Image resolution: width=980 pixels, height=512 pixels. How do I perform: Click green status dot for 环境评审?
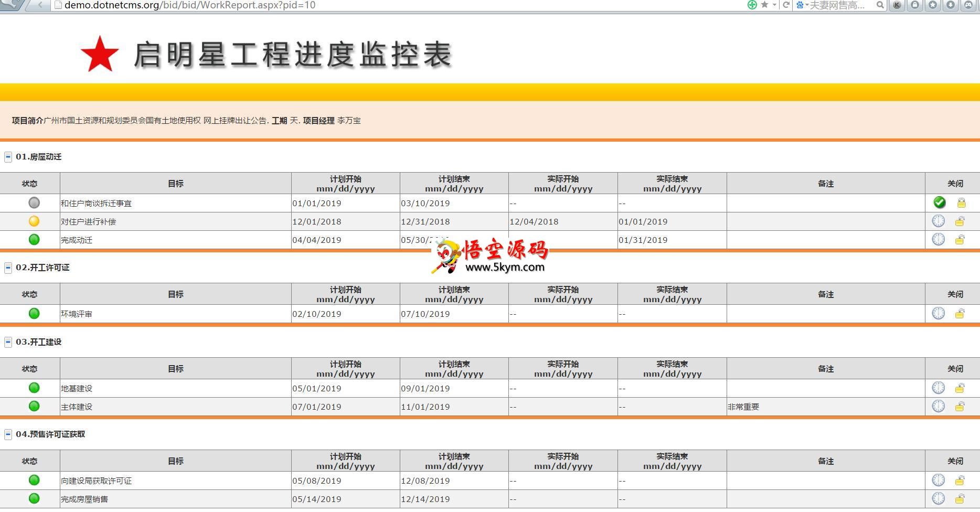coord(34,313)
